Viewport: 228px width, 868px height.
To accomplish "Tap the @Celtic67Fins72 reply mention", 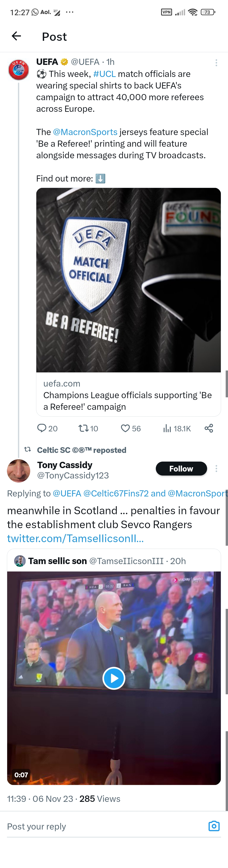I will [116, 493].
